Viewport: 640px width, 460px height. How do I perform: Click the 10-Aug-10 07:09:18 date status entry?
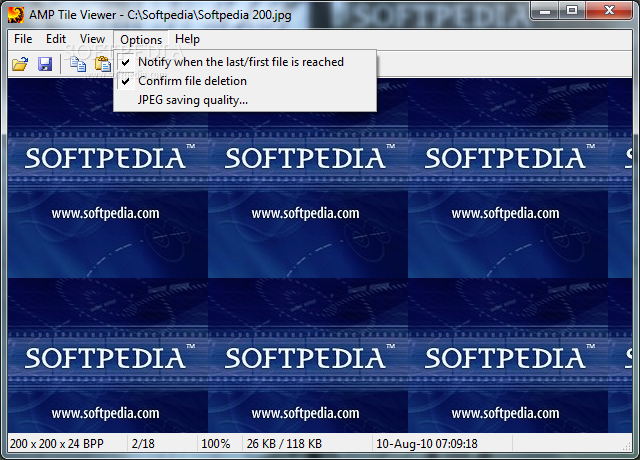(427, 444)
